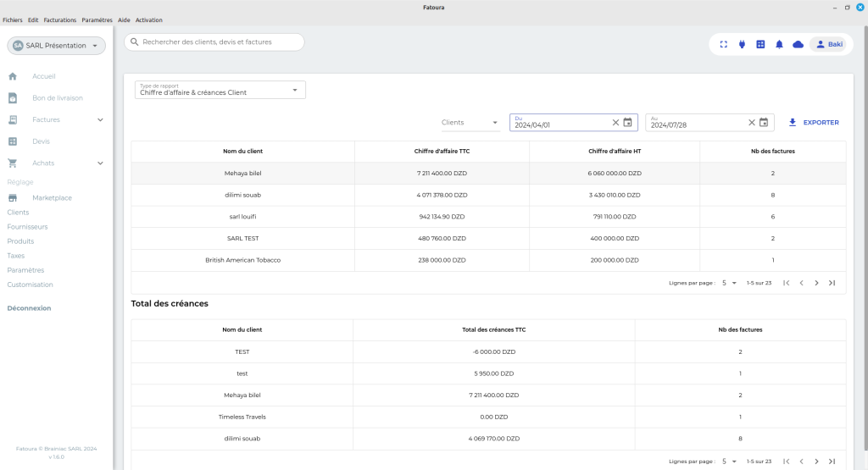
Task: Click the EXPORTER button
Action: [x=814, y=123]
